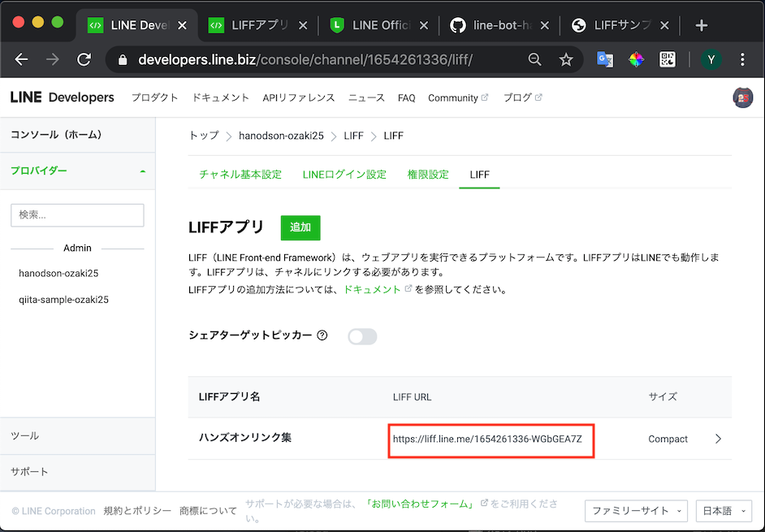
Task: Reload the page with the refresh icon
Action: coord(84,59)
